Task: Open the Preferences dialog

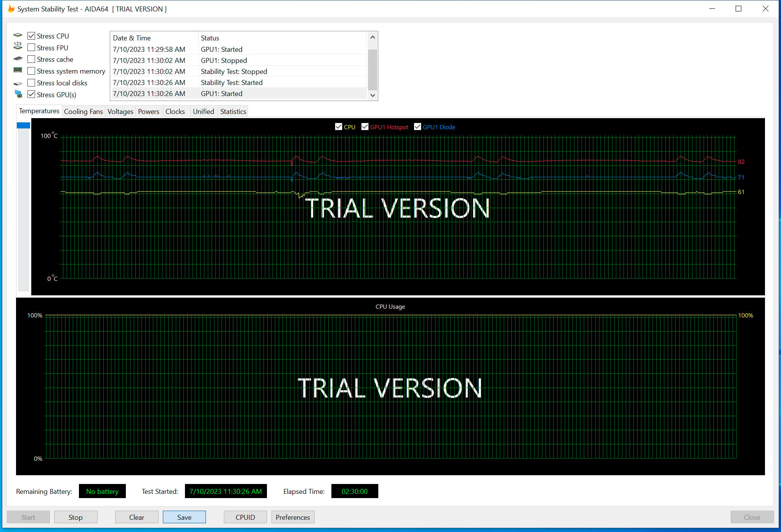Action: pos(293,517)
